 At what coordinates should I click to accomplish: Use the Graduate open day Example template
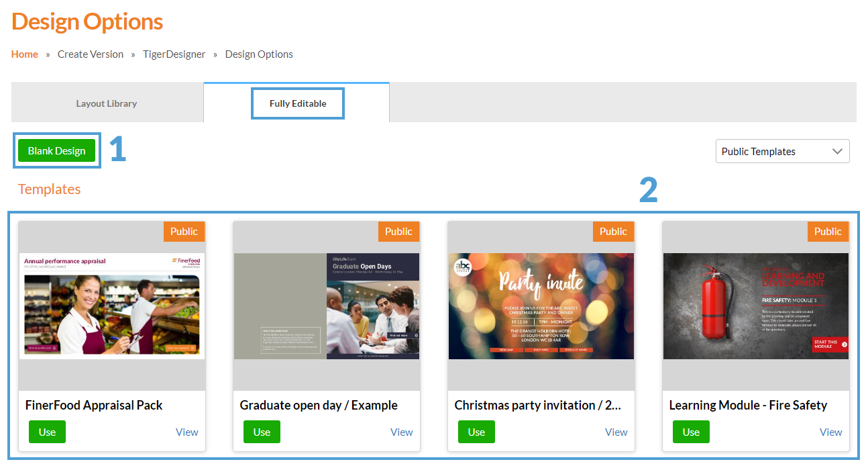pyautogui.click(x=262, y=432)
